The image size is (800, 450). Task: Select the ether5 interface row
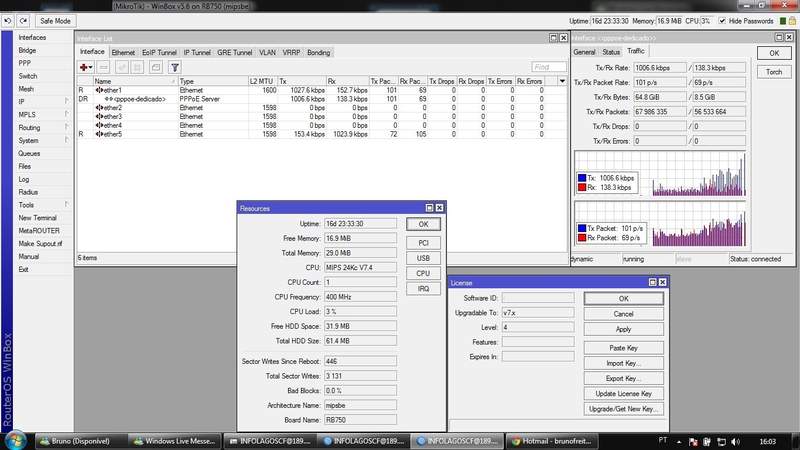[321, 134]
